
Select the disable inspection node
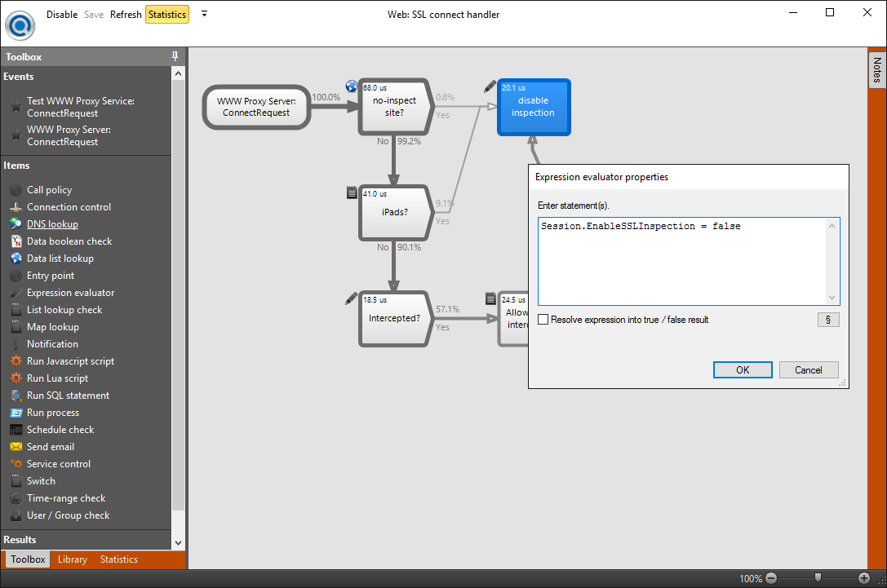point(534,108)
